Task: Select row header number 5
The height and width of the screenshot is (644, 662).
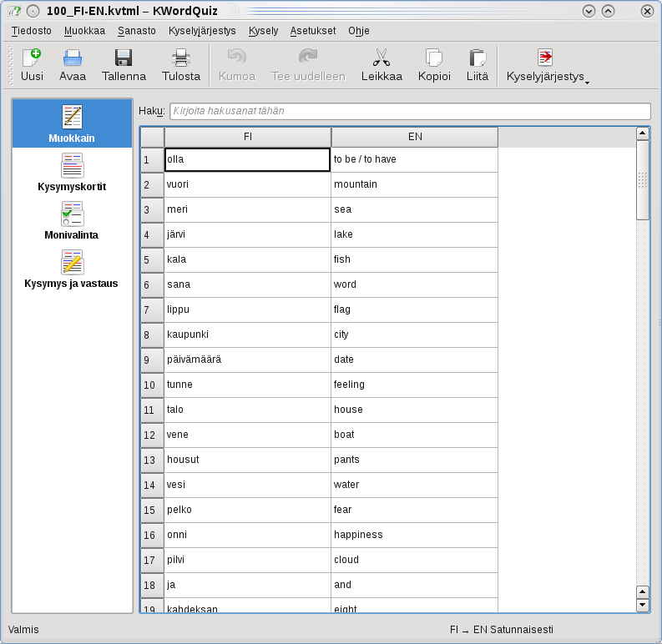Action: (152, 259)
